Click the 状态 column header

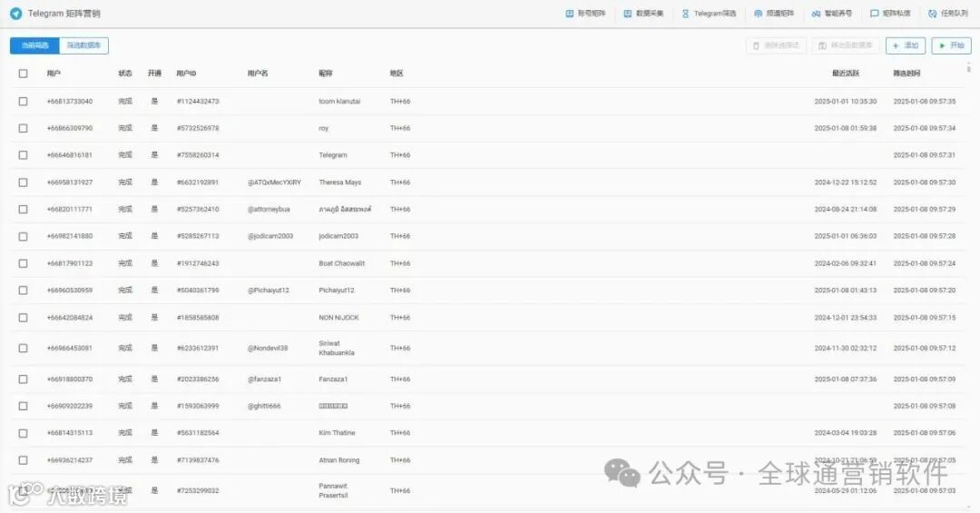click(x=125, y=74)
